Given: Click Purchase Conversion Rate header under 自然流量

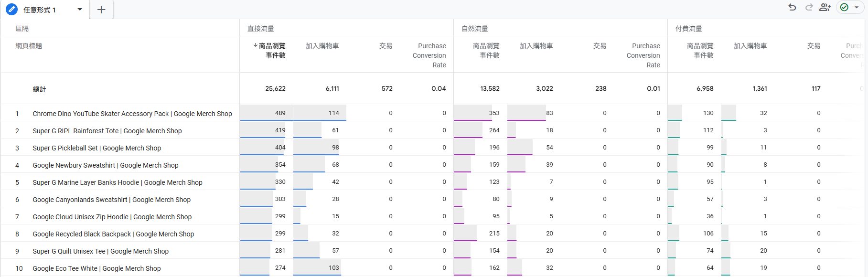Looking at the screenshot, I should [x=643, y=55].
